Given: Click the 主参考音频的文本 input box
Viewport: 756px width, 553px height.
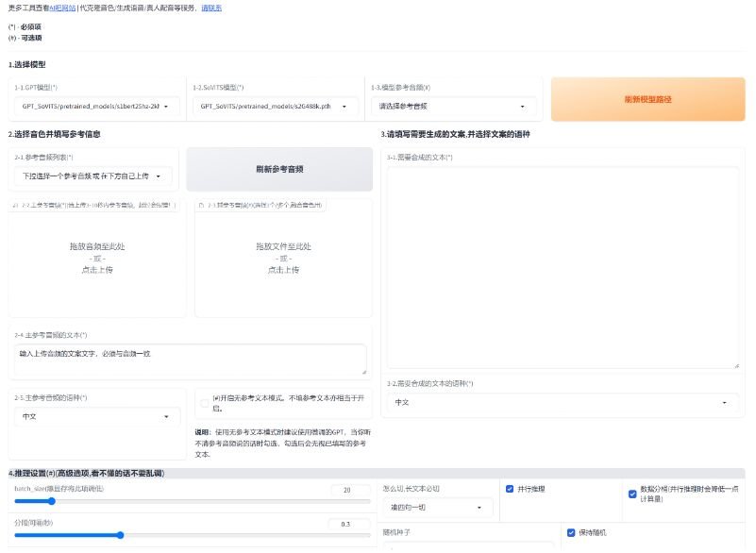Looking at the screenshot, I should pyautogui.click(x=189, y=360).
